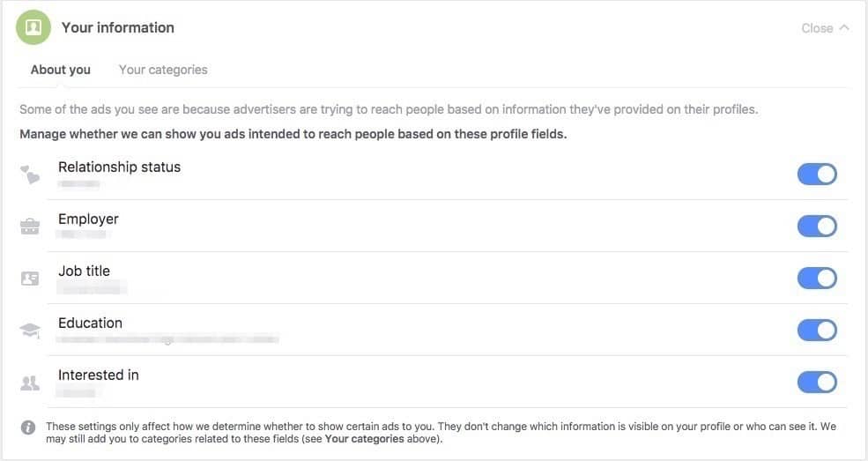Click the blurred Job title value
Screen dimensions: 868x461
[x=92, y=287]
